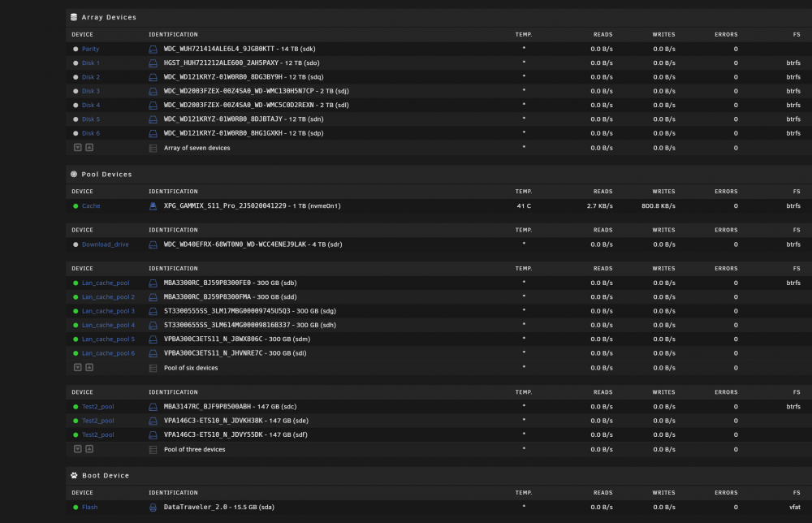This screenshot has height=523, width=812.
Task: Click the drive icon for Parity WDC_WUH721414ALE6L4
Action: [153, 50]
